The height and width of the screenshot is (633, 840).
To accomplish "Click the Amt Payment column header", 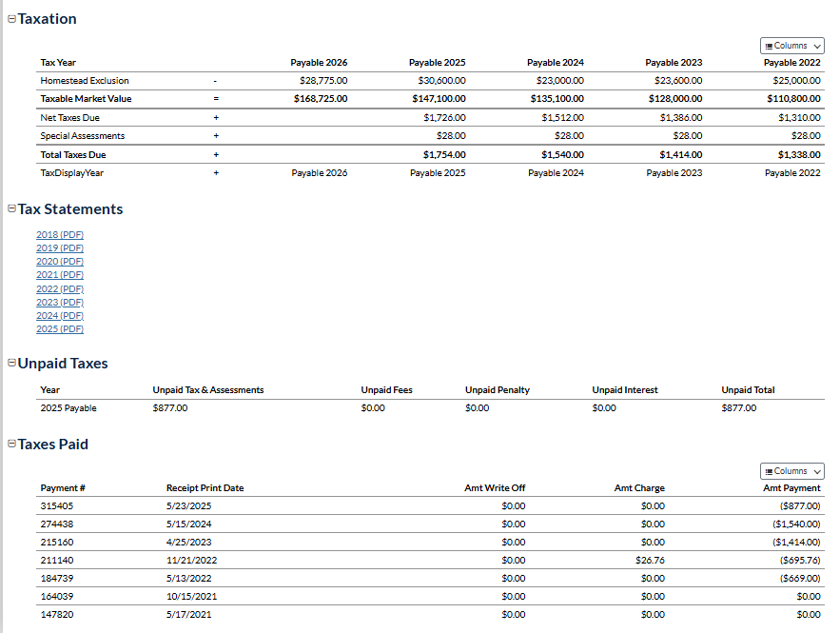I will 791,488.
